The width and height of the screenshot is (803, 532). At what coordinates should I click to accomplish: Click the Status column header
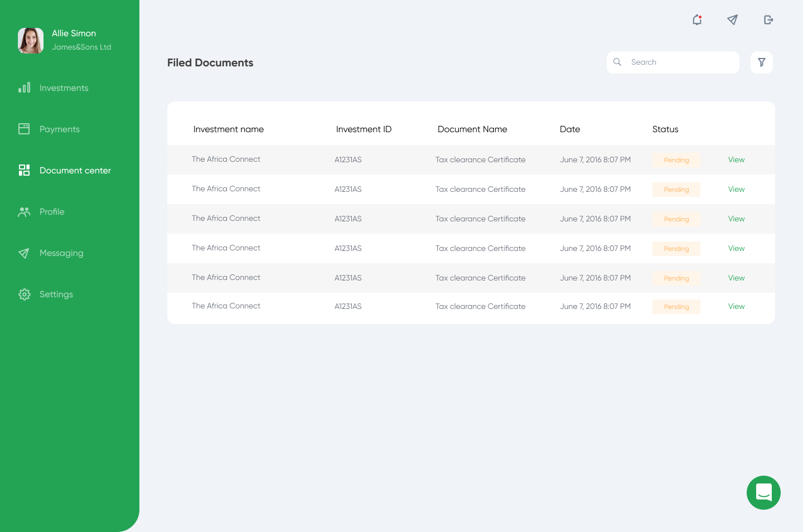[x=665, y=129]
